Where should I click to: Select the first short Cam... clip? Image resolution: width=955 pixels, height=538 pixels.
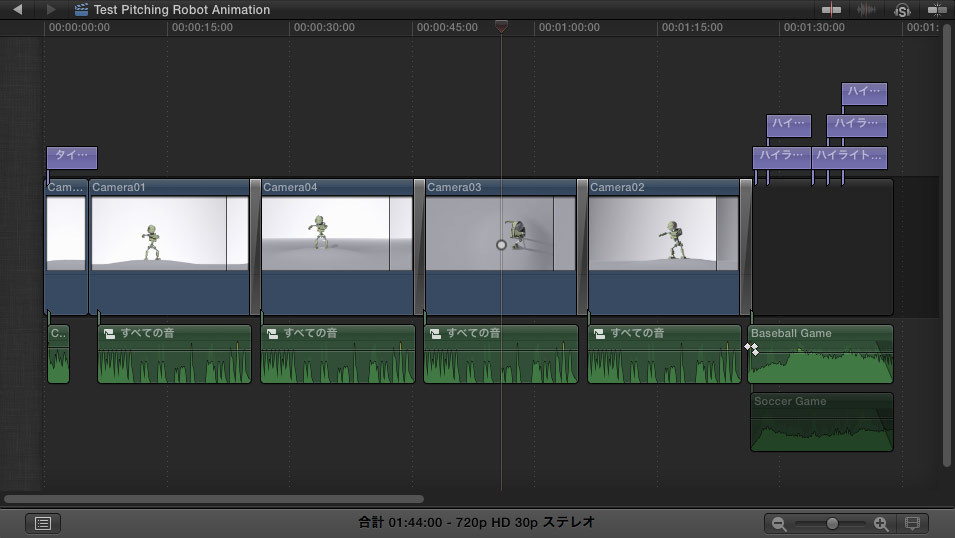coord(66,247)
